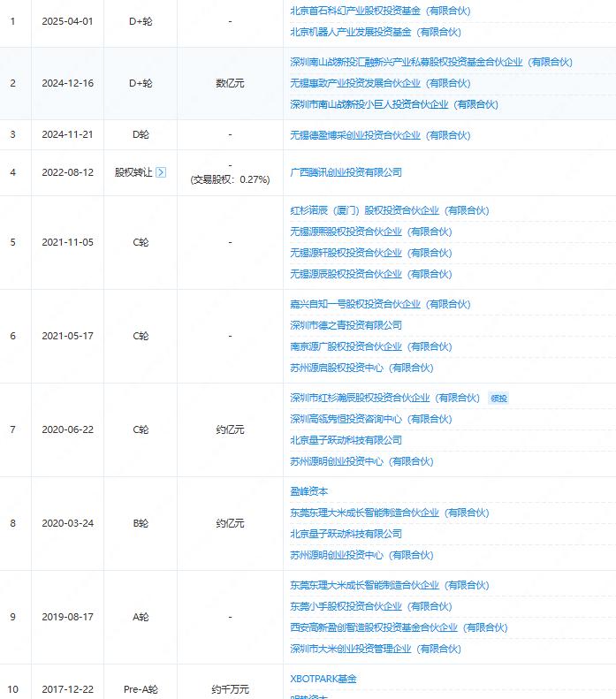Image resolution: width=616 pixels, height=699 pixels.
Task: Click the 领投 badge beside 深圳市红杉瀚辰
Action: coord(498,398)
